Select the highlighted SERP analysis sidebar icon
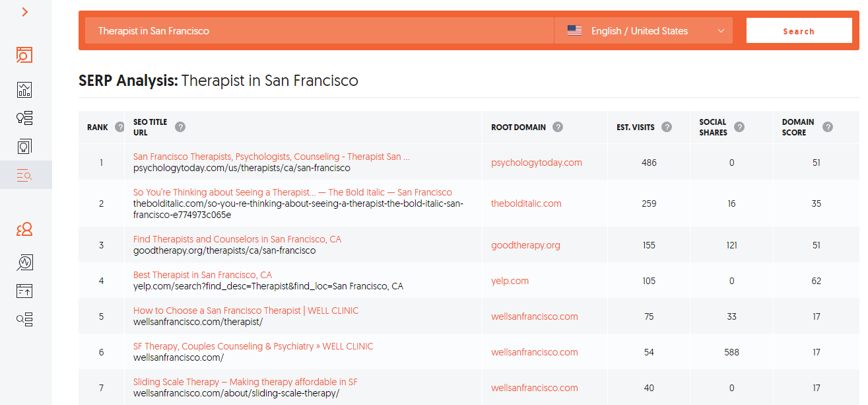This screenshot has width=868, height=405. pos(24,175)
